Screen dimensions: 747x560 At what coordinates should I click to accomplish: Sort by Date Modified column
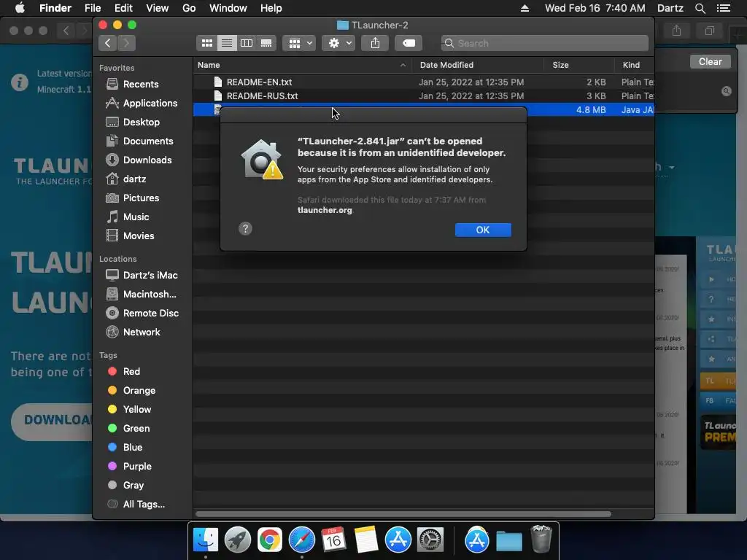478,65
